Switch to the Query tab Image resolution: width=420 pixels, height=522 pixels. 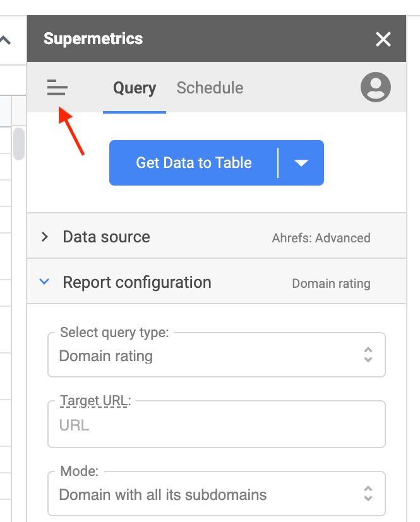(x=135, y=88)
